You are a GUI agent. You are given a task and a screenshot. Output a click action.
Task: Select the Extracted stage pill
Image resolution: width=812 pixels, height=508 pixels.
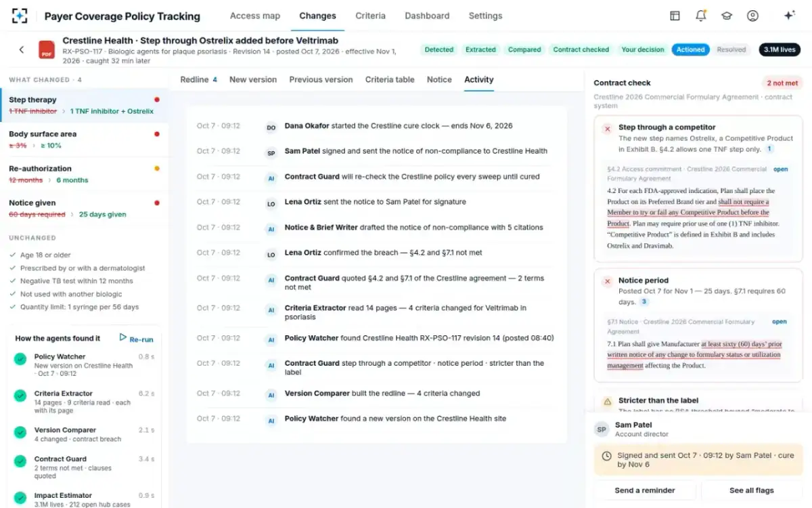[480, 49]
